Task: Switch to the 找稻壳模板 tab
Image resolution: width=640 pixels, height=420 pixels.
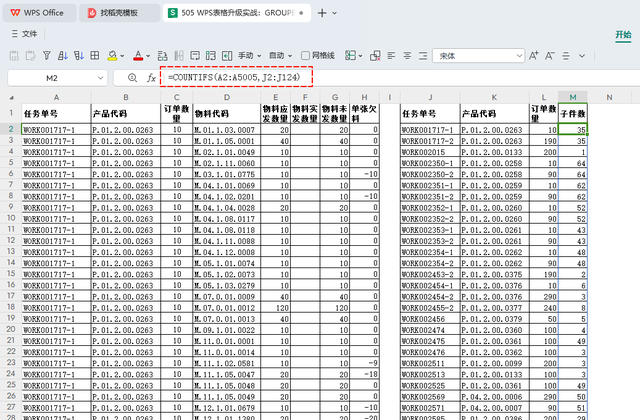Action: pos(120,13)
